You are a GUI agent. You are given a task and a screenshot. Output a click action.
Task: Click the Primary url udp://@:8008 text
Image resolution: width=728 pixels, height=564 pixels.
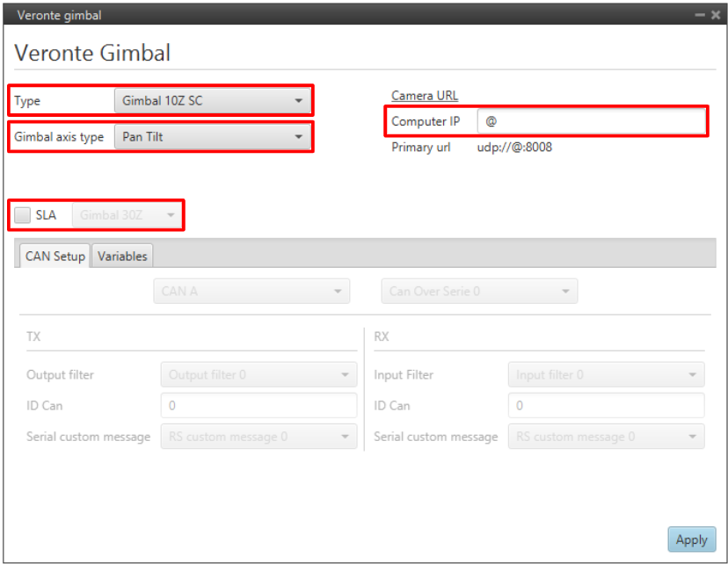[514, 148]
